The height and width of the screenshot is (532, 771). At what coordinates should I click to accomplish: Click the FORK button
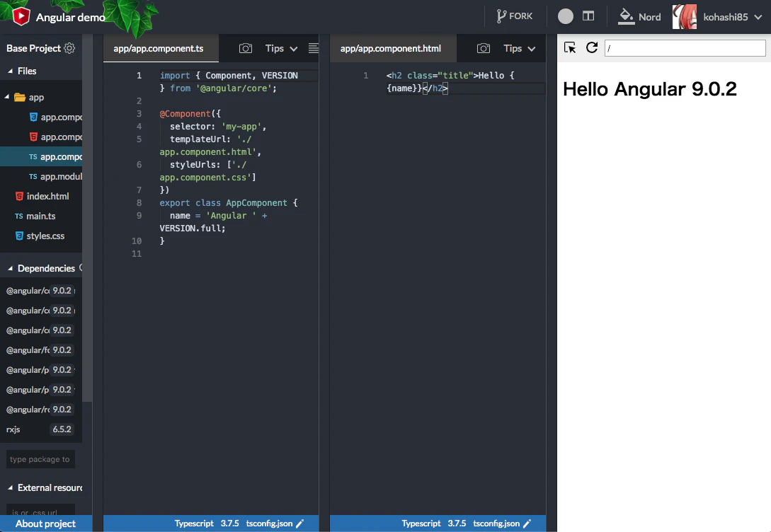(x=515, y=17)
